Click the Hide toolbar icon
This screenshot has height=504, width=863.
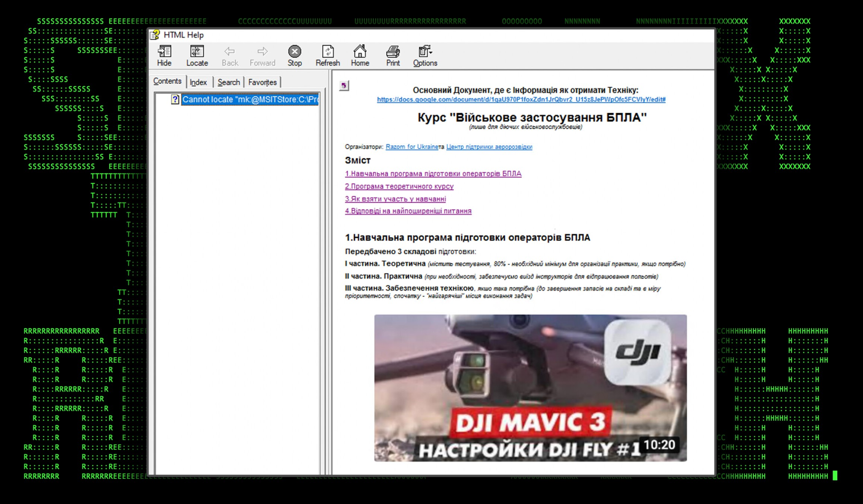click(164, 55)
